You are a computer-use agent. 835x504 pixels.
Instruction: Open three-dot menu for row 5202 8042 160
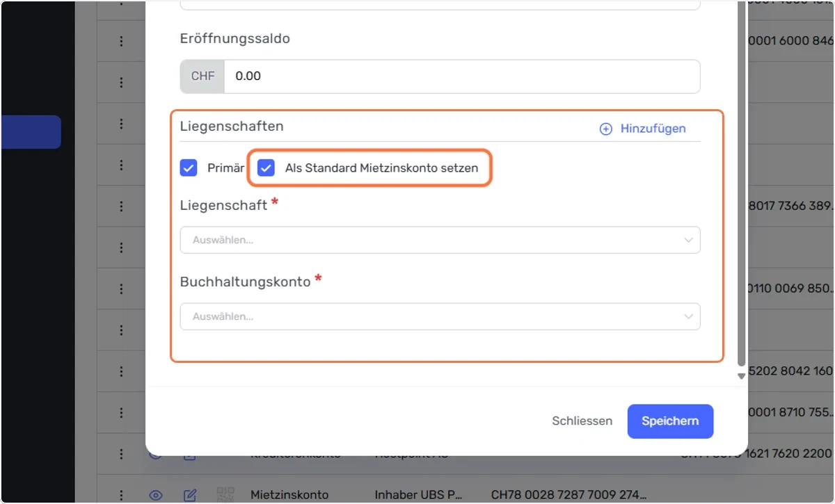coord(121,371)
